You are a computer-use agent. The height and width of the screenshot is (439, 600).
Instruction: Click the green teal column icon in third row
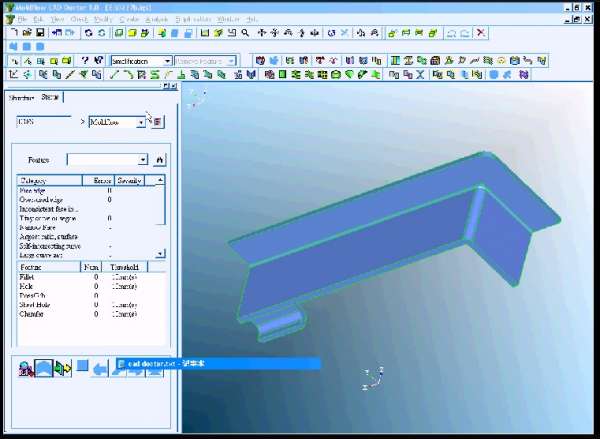coord(395,60)
